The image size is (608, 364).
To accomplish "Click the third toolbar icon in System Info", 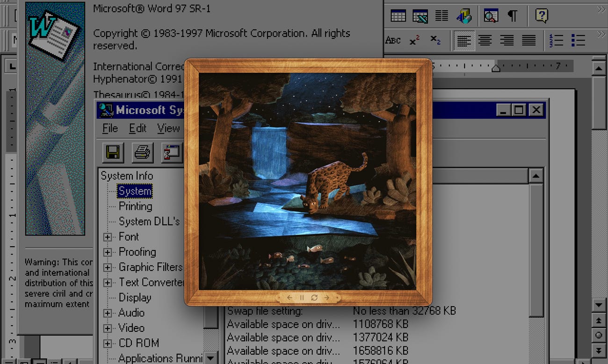I will (x=172, y=152).
